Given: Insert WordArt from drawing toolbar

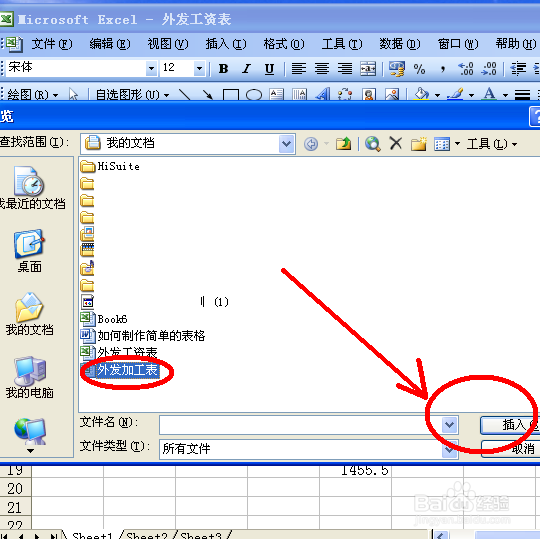Looking at the screenshot, I should [322, 94].
